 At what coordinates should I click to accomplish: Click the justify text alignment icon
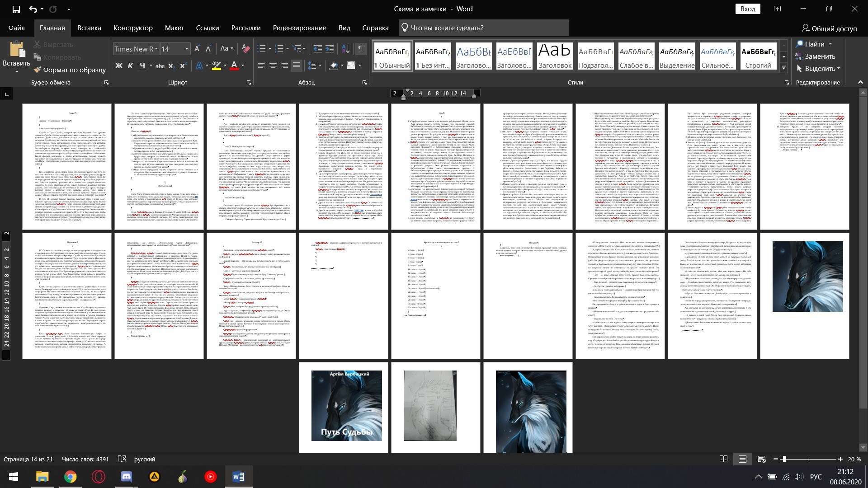(296, 66)
